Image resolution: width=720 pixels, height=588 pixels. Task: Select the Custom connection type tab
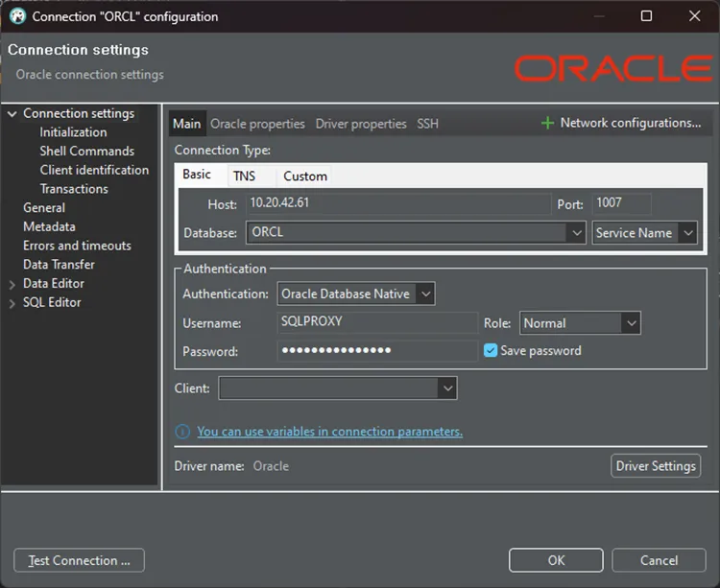click(x=305, y=176)
